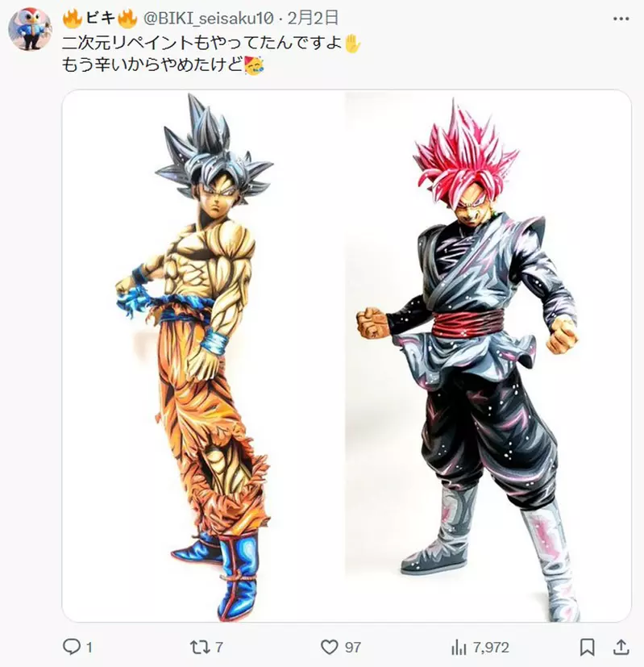Click the like count 97

[352, 648]
